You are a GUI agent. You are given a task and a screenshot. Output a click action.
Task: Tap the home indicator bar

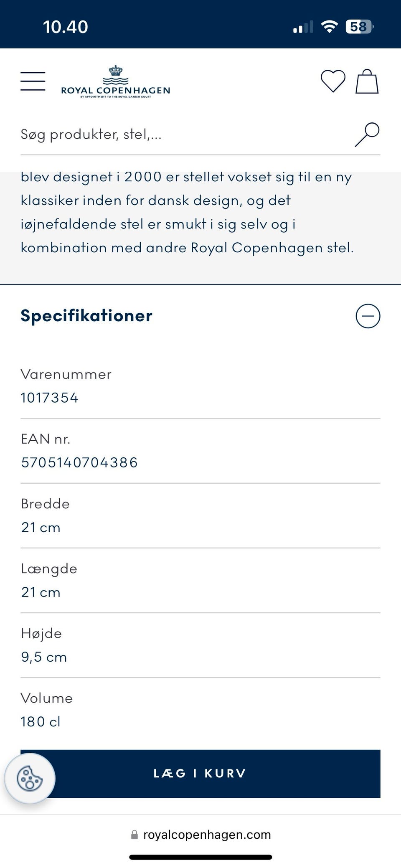pyautogui.click(x=200, y=857)
